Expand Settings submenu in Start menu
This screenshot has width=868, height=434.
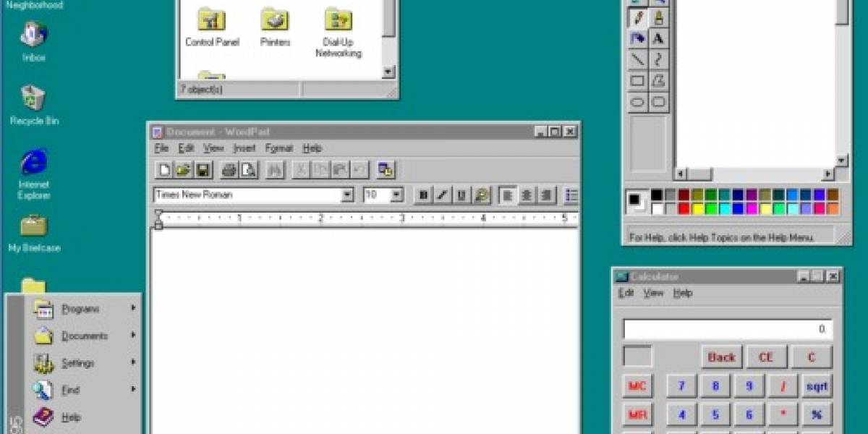click(x=83, y=363)
